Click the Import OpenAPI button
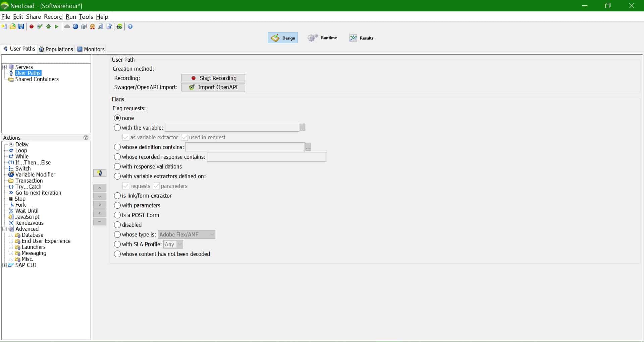This screenshot has height=342, width=644. coord(213,87)
